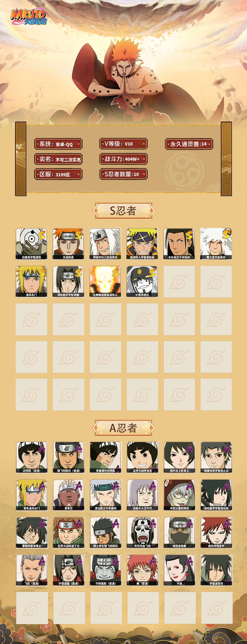Click the 系统 安卓-QQ label
Viewport: 247px width, 644px height.
pos(58,144)
